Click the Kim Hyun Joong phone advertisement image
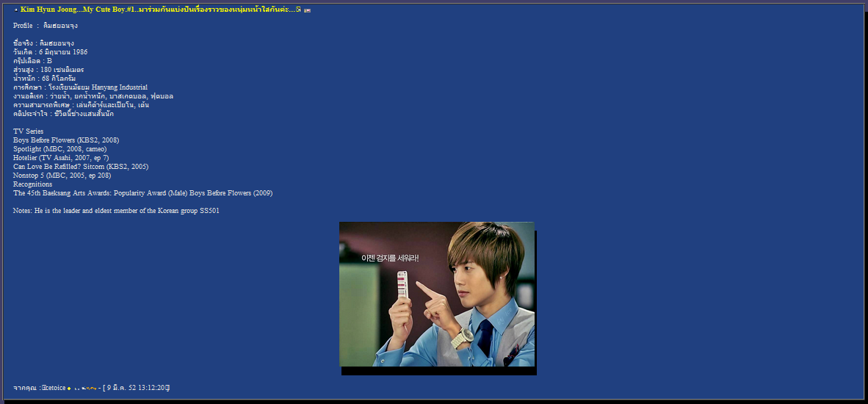 437,294
